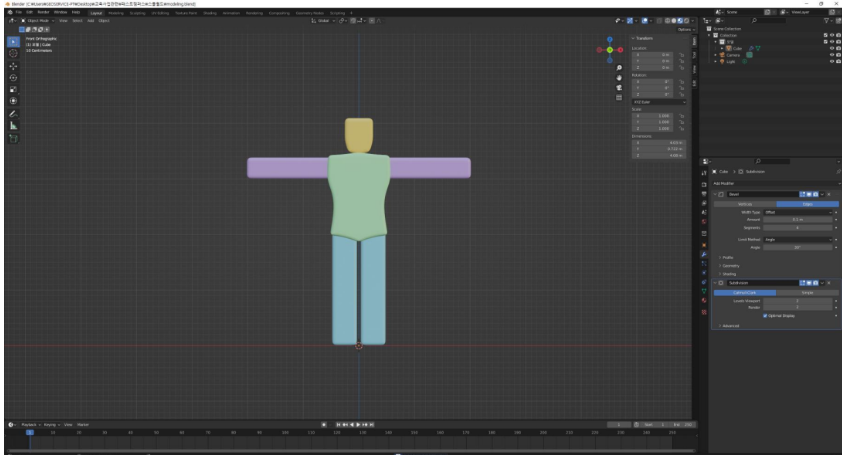Click the Catmull-Clark subdivision button
Image resolution: width=842 pixels, height=455 pixels.
pyautogui.click(x=745, y=292)
